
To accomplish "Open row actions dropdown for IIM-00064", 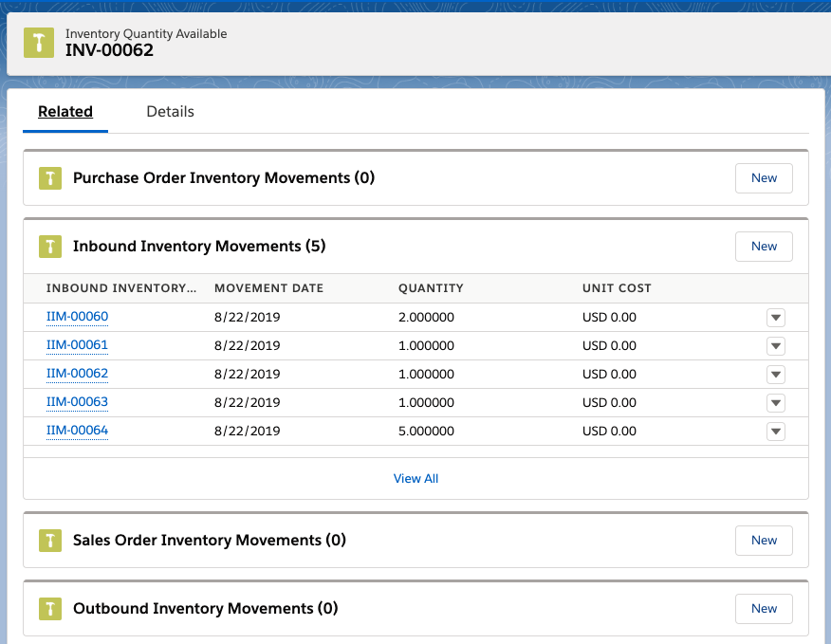I will pyautogui.click(x=776, y=431).
